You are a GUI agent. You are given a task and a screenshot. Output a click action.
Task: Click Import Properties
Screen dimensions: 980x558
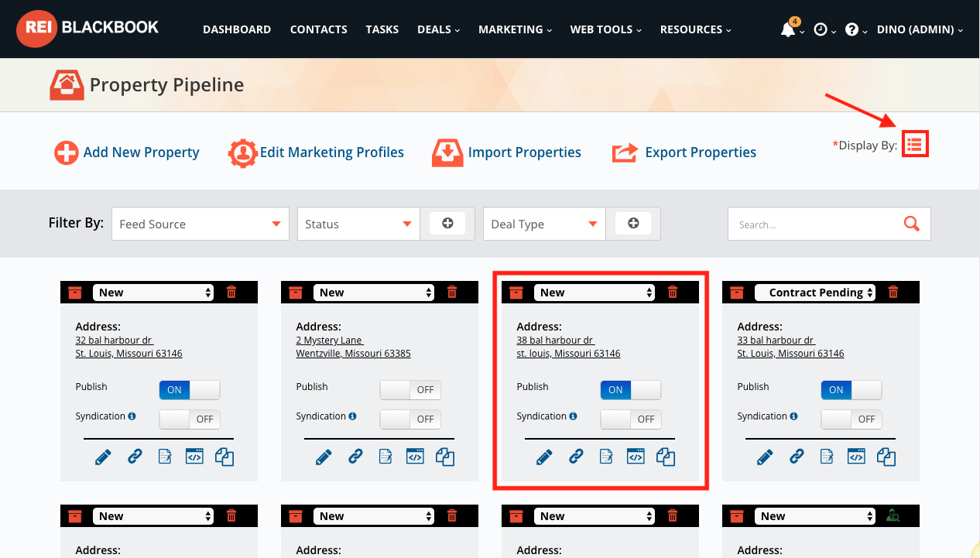506,152
